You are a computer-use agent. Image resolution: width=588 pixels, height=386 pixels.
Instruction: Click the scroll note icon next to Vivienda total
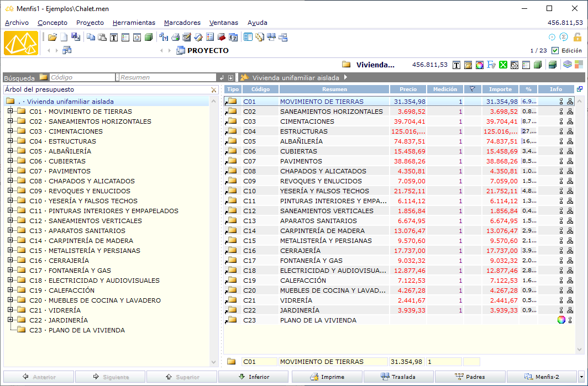[468, 65]
